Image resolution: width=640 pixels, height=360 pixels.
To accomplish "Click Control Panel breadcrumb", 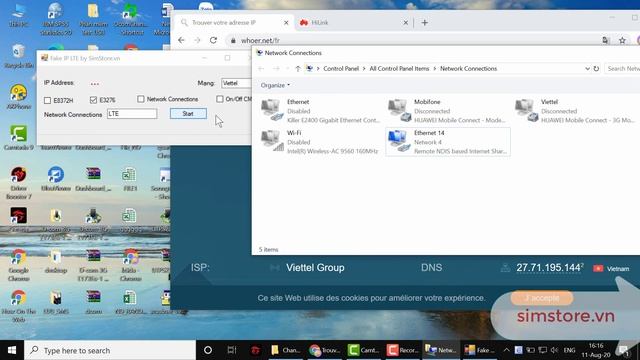I will click(341, 69).
